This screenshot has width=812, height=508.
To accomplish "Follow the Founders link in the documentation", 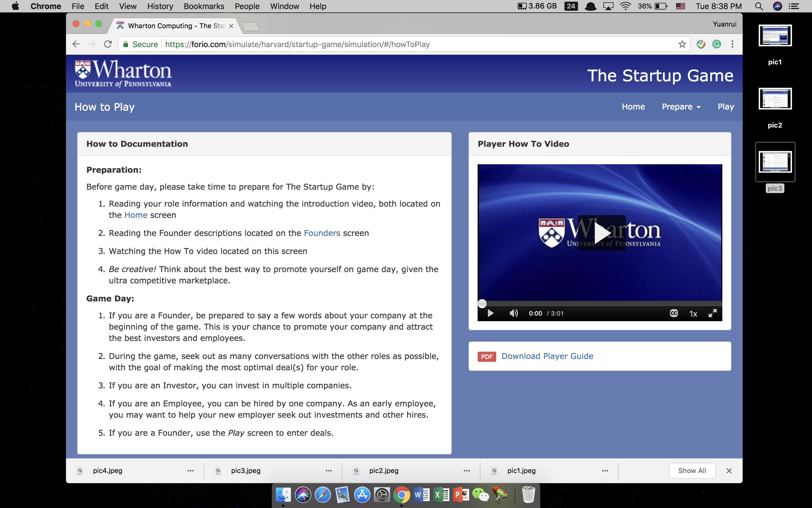I will point(322,233).
